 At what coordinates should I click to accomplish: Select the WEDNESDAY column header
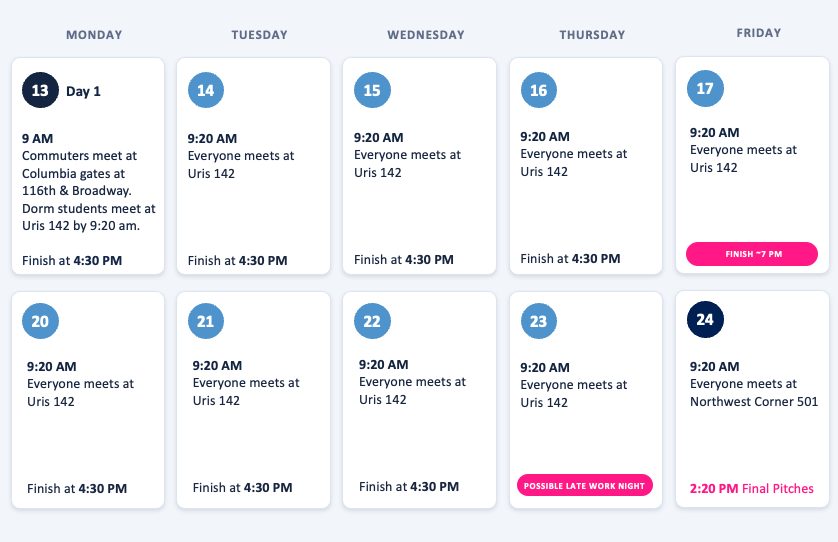point(426,35)
